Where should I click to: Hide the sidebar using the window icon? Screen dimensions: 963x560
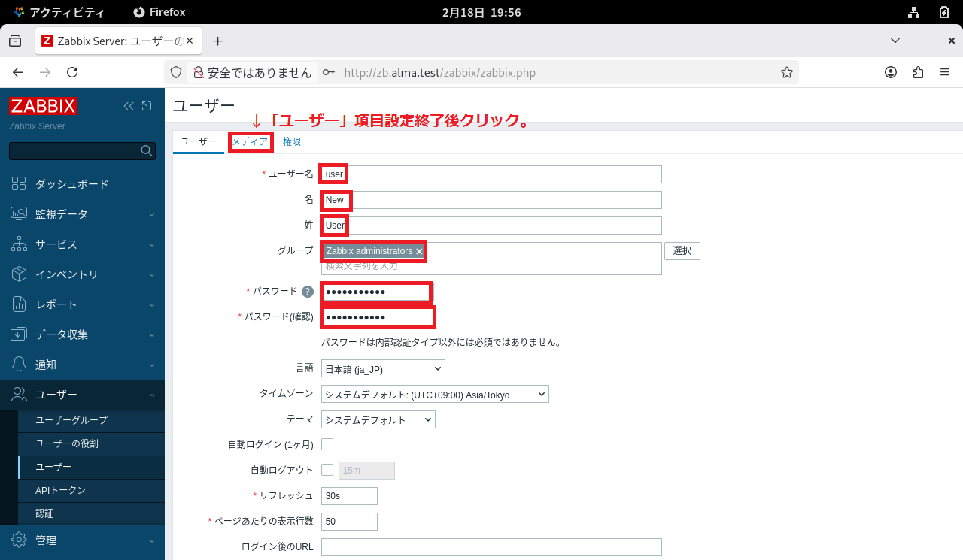point(147,106)
